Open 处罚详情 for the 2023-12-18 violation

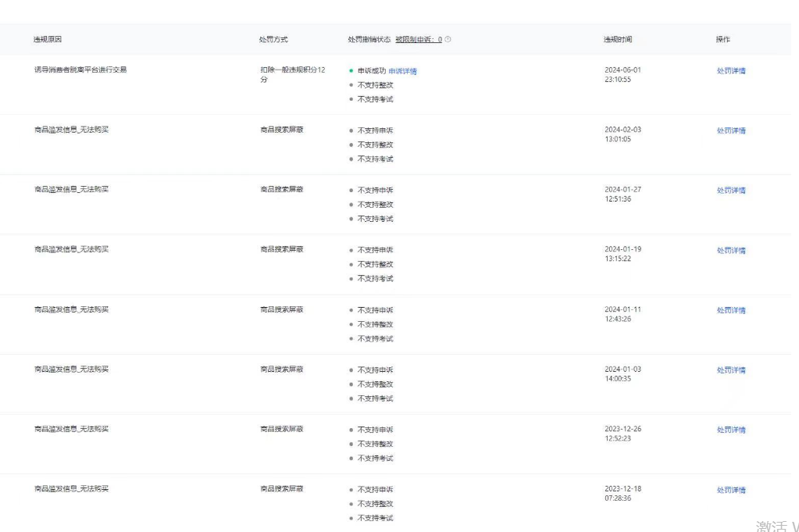pyautogui.click(x=731, y=490)
